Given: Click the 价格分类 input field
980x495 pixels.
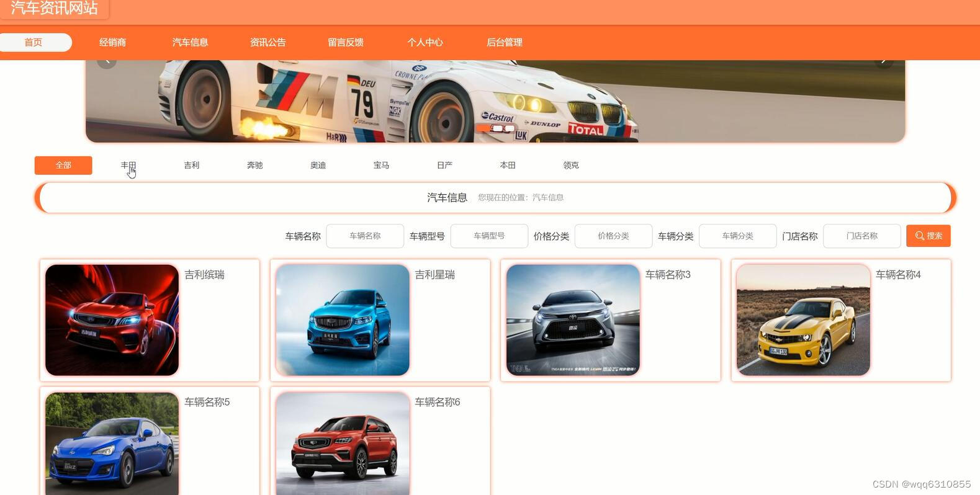Looking at the screenshot, I should tap(613, 236).
